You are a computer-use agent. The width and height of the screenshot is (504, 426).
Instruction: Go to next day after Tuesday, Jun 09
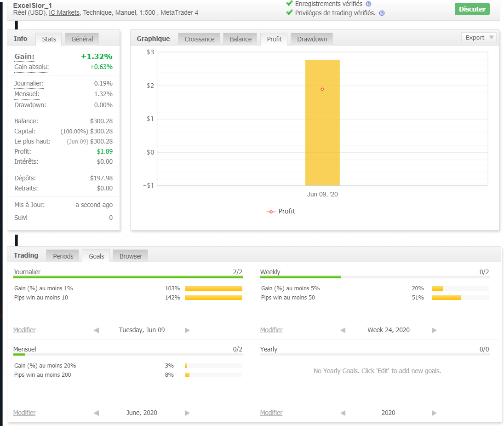pos(187,330)
